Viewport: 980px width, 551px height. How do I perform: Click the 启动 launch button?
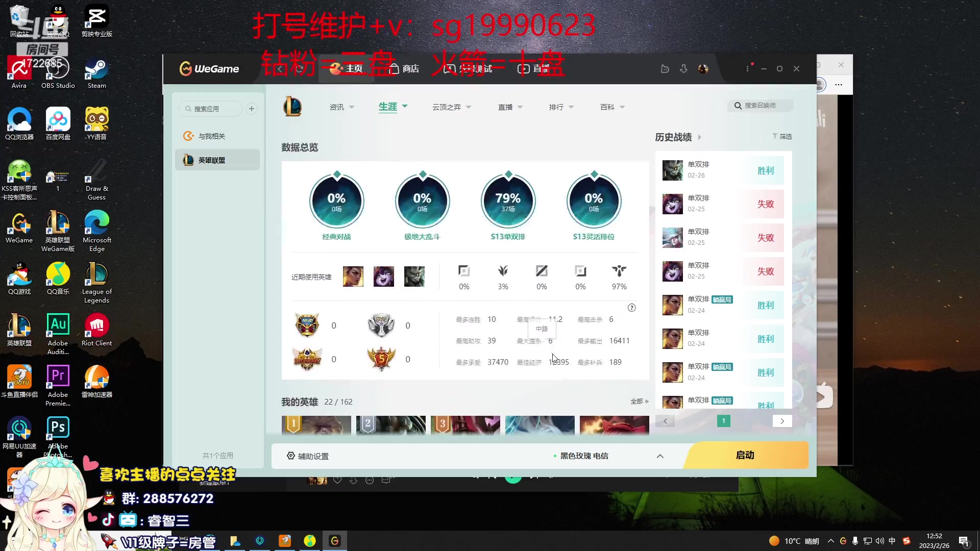(745, 455)
